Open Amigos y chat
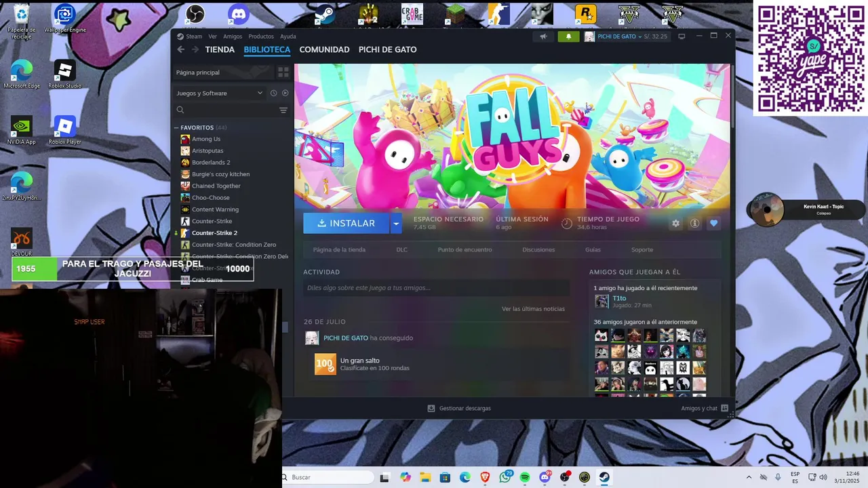Screen dimensions: 868x488 tap(705, 409)
